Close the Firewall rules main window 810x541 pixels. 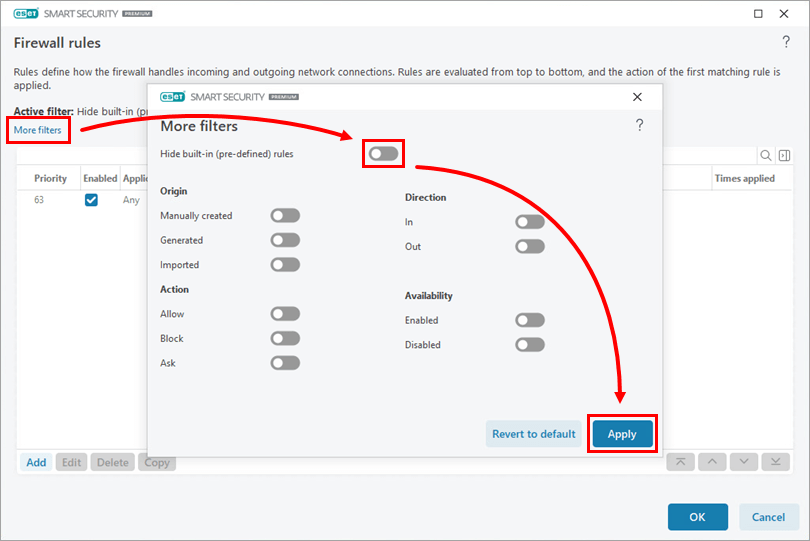point(784,14)
